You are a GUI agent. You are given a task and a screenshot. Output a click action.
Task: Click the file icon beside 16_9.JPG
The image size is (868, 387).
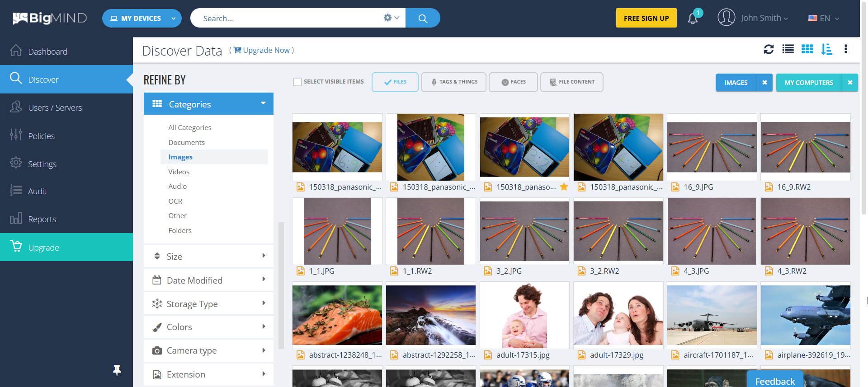coord(675,187)
